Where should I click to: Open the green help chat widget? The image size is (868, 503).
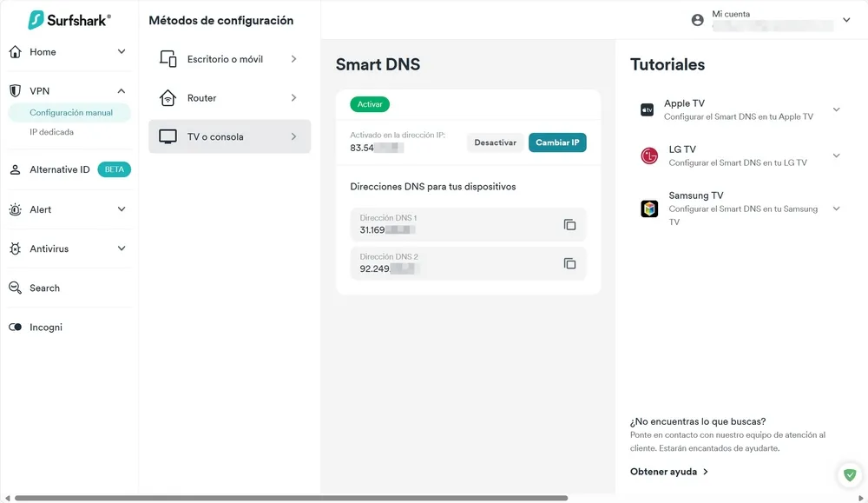848,474
